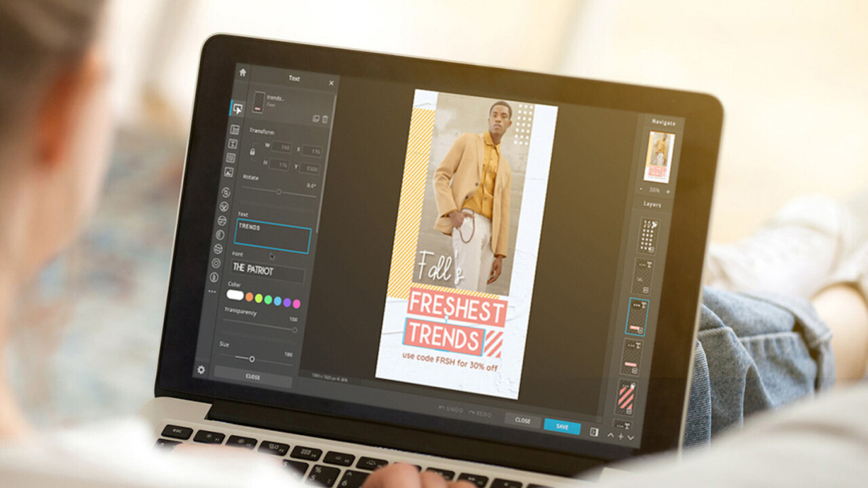The image size is (868, 488).
Task: Click the Home icon above the toolbar
Action: (241, 73)
